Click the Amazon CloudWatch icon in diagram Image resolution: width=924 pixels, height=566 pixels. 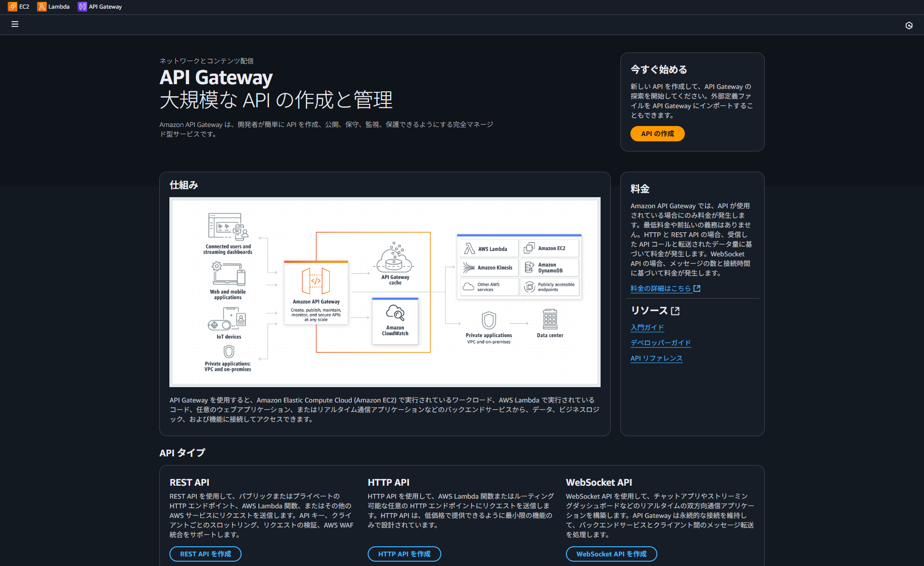pyautogui.click(x=395, y=313)
